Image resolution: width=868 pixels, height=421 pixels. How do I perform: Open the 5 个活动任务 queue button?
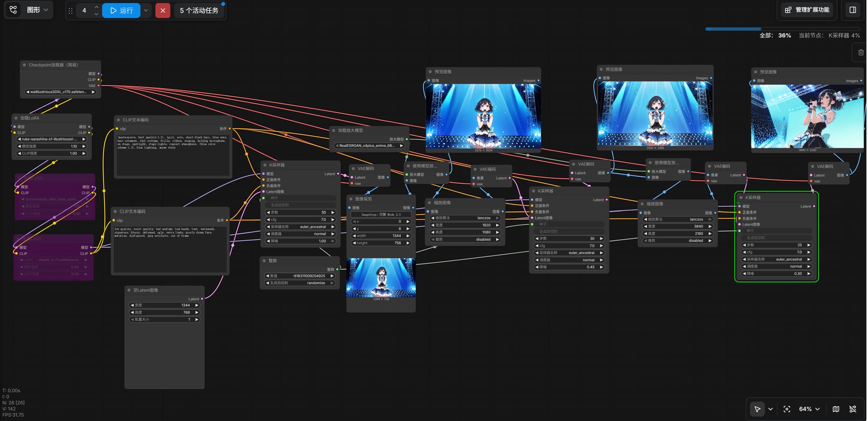coord(199,10)
